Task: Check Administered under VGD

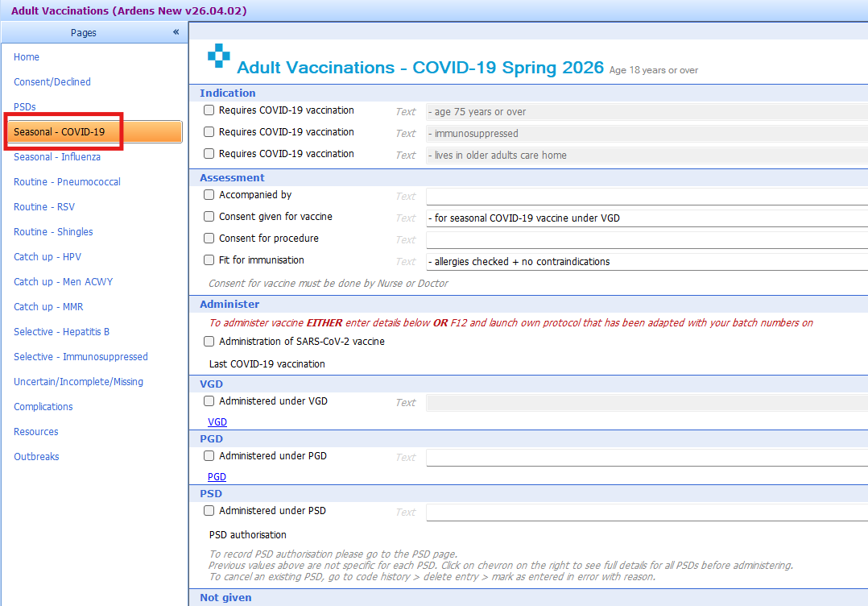Action: [x=209, y=401]
